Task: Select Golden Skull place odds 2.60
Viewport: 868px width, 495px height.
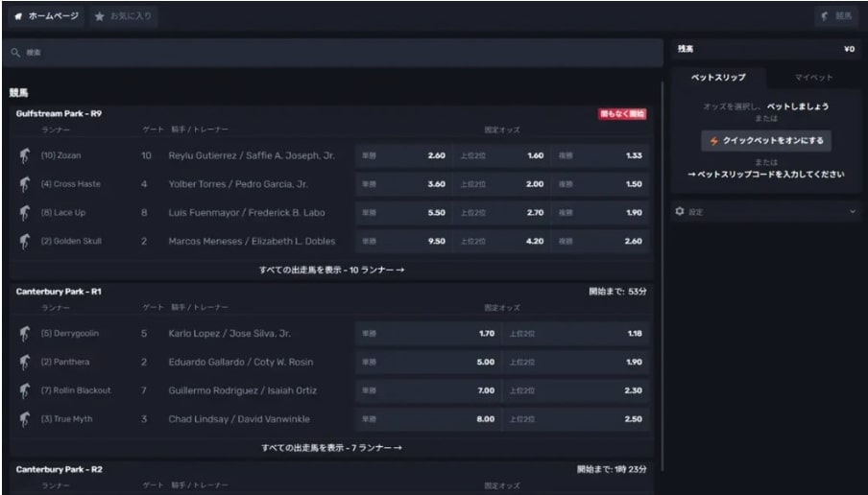Action: (x=600, y=241)
